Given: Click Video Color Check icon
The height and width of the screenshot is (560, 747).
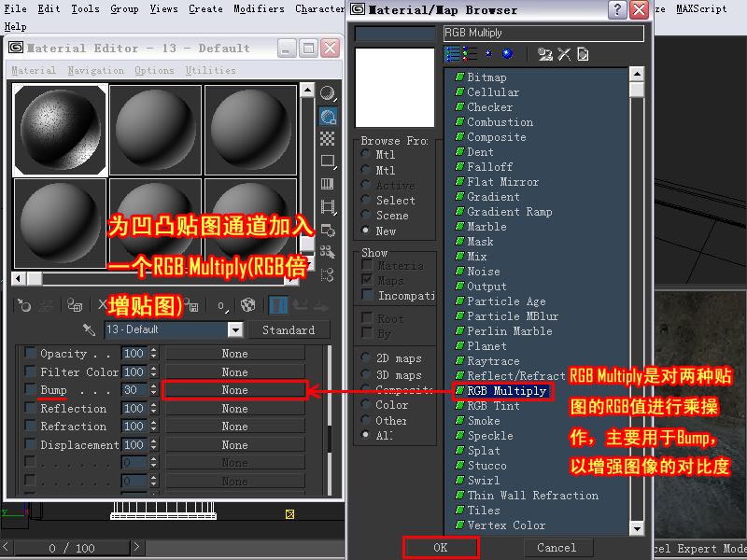Looking at the screenshot, I should coord(328,184).
